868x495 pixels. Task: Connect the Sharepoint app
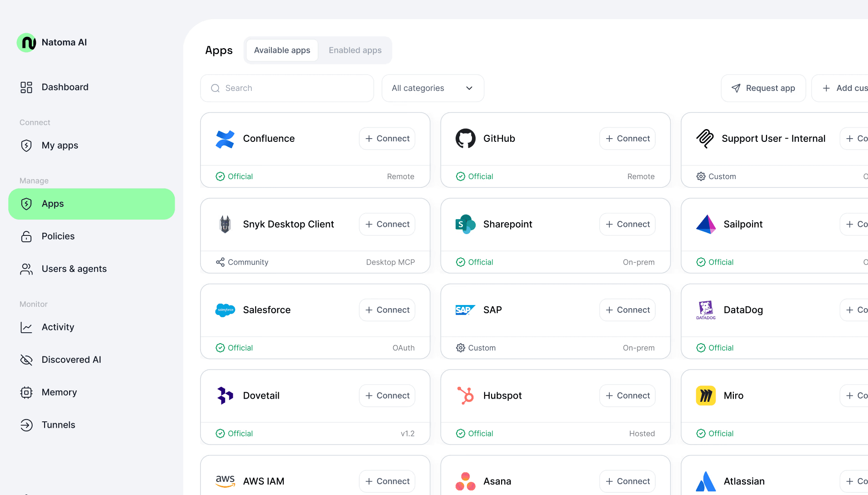tap(627, 225)
